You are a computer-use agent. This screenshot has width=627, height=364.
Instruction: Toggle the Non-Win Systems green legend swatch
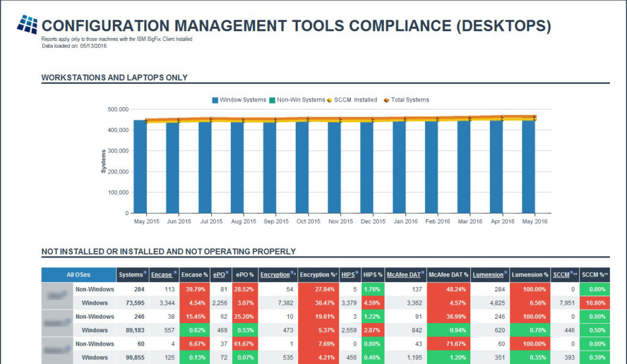click(272, 100)
